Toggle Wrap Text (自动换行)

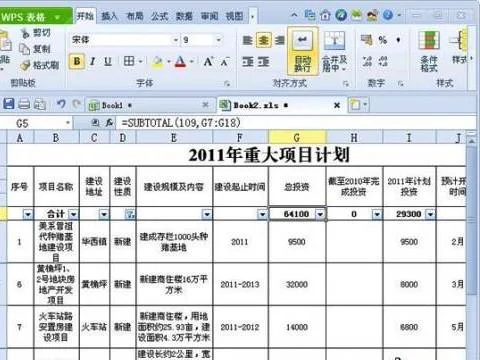pyautogui.click(x=302, y=52)
